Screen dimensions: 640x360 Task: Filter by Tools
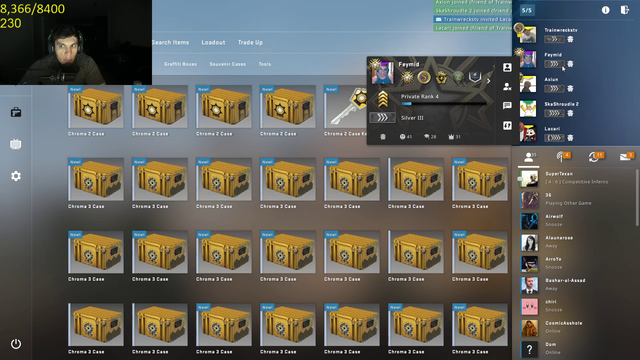264,64
